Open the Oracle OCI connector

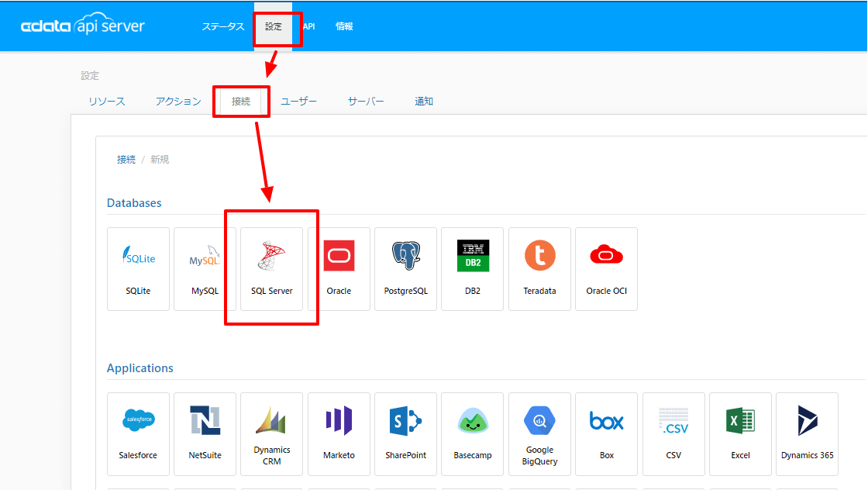(x=607, y=269)
